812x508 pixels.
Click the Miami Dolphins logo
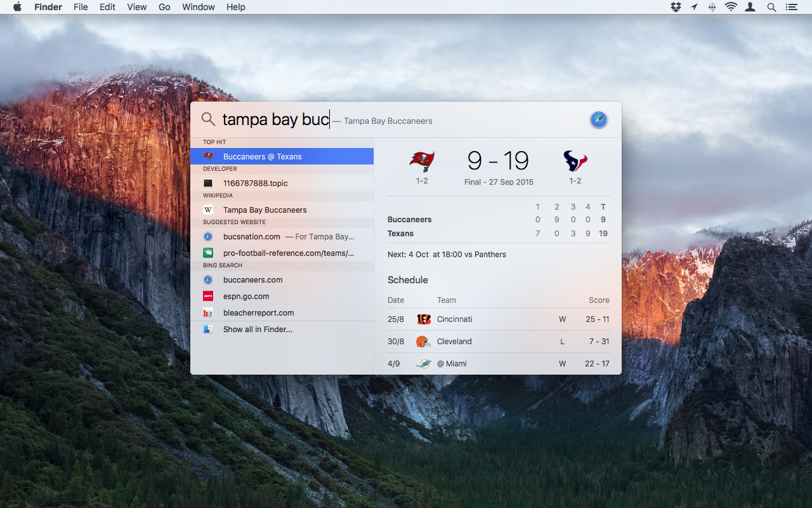(x=424, y=364)
